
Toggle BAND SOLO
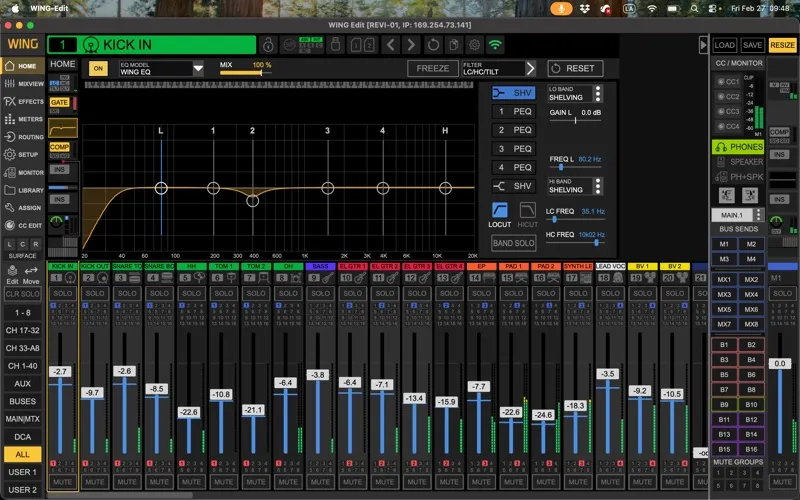[513, 243]
